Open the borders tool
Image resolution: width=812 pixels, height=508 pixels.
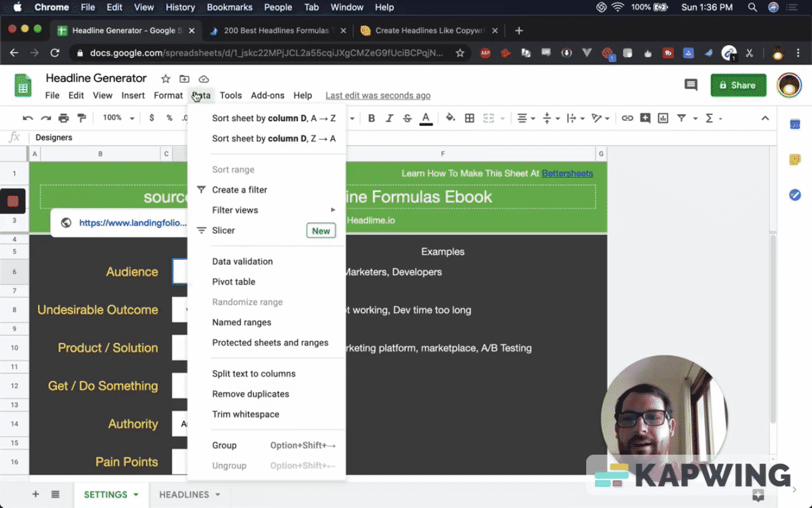pos(469,118)
